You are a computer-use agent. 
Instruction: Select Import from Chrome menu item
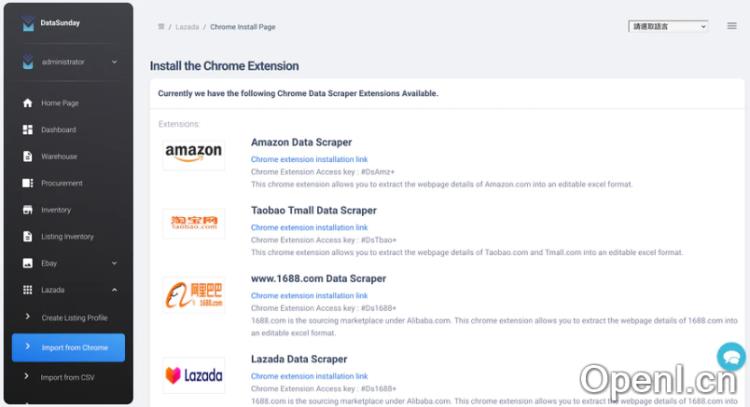74,347
